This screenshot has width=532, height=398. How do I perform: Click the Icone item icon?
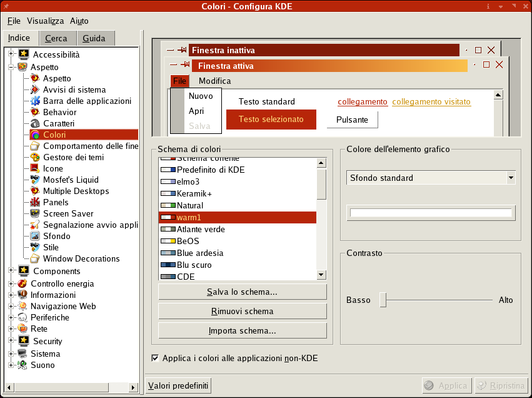tap(35, 168)
